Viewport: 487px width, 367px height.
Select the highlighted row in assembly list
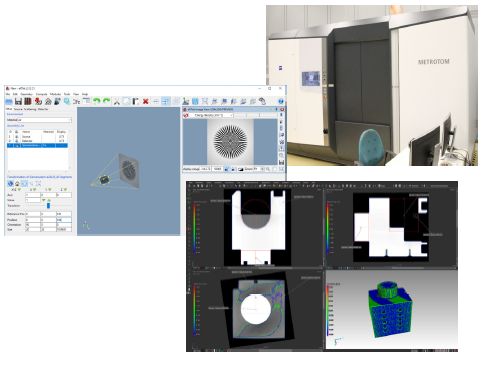coord(37,145)
